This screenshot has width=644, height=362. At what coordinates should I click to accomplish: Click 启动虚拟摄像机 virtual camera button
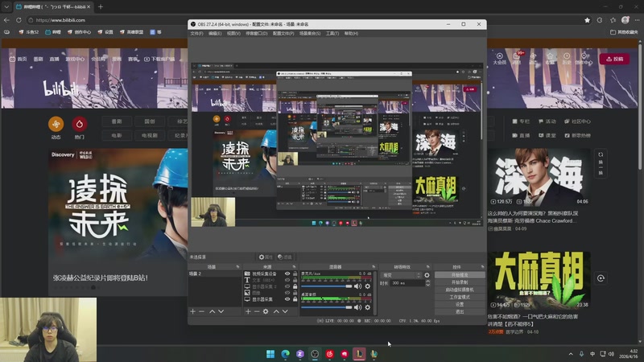(460, 290)
